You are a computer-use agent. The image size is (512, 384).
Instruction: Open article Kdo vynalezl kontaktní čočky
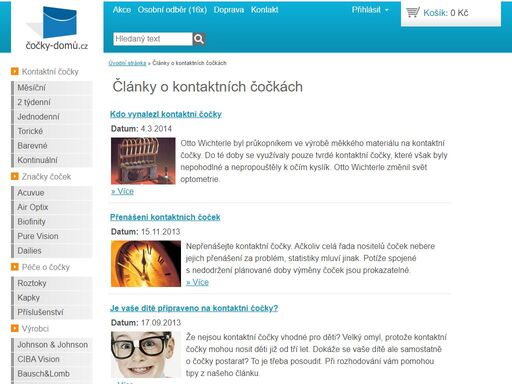tap(166, 114)
